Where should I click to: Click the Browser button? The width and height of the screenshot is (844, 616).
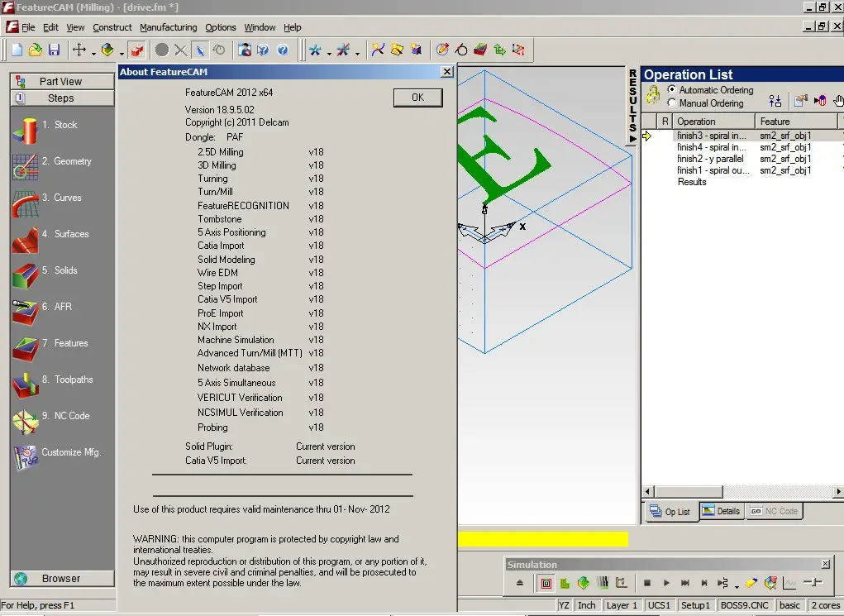(x=62, y=578)
